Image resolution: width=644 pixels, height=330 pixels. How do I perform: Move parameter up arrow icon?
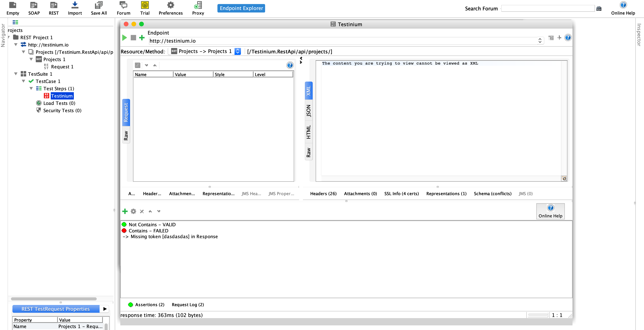155,66
